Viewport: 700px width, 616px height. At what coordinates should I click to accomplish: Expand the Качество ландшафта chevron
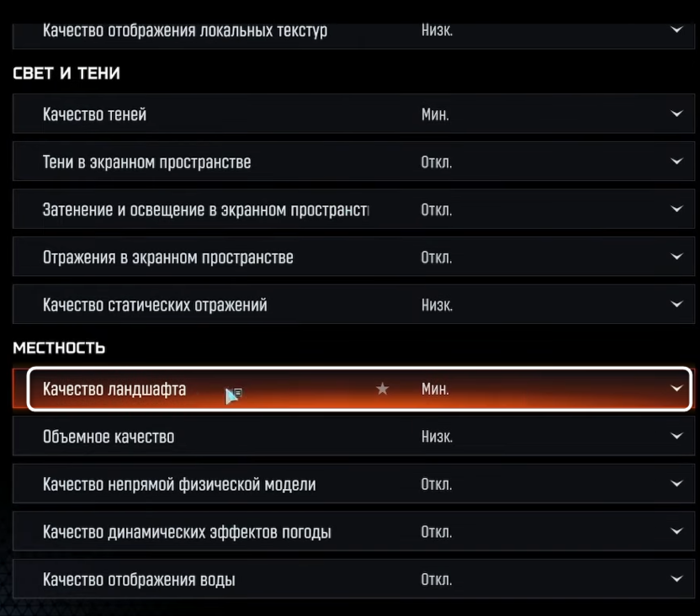pos(676,389)
